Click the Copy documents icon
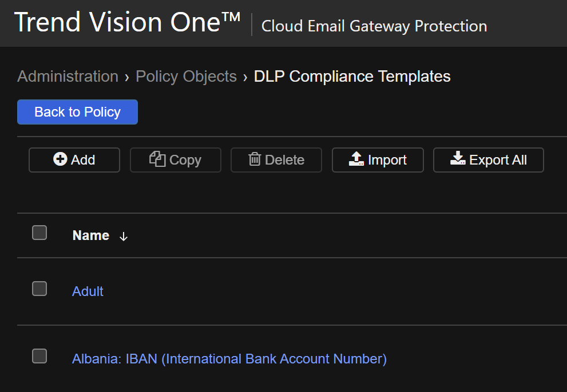Viewport: 567px width, 392px height. [x=157, y=159]
